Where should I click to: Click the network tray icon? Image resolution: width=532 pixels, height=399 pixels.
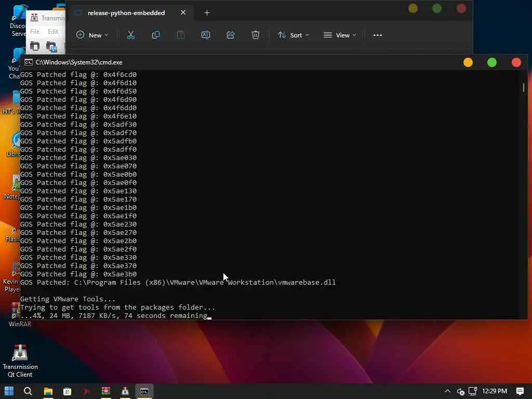coord(473,391)
